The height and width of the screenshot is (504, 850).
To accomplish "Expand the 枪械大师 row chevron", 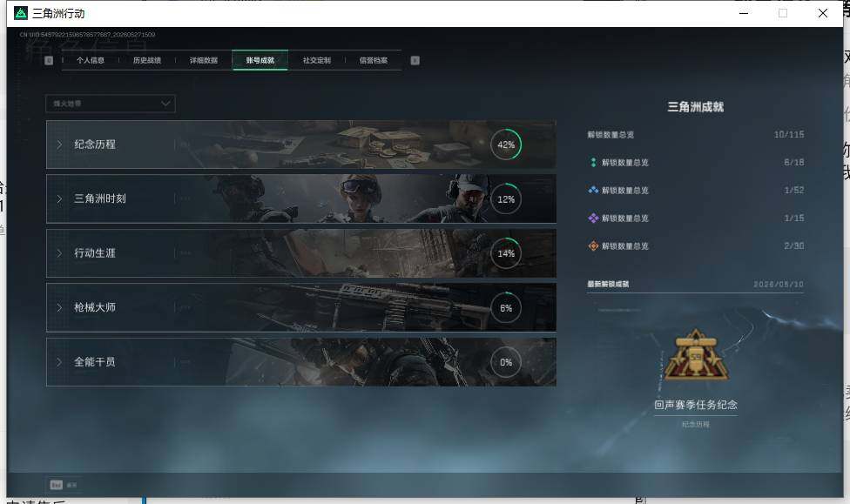I will [x=59, y=307].
